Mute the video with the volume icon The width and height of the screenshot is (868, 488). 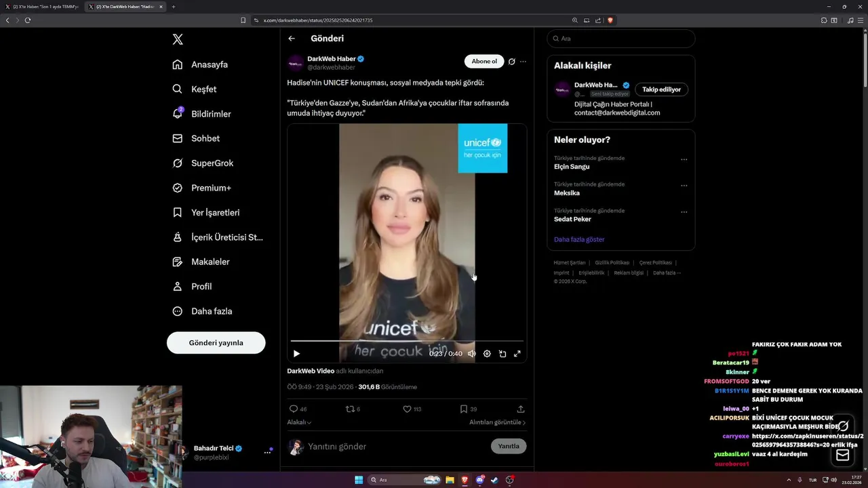[x=472, y=354]
